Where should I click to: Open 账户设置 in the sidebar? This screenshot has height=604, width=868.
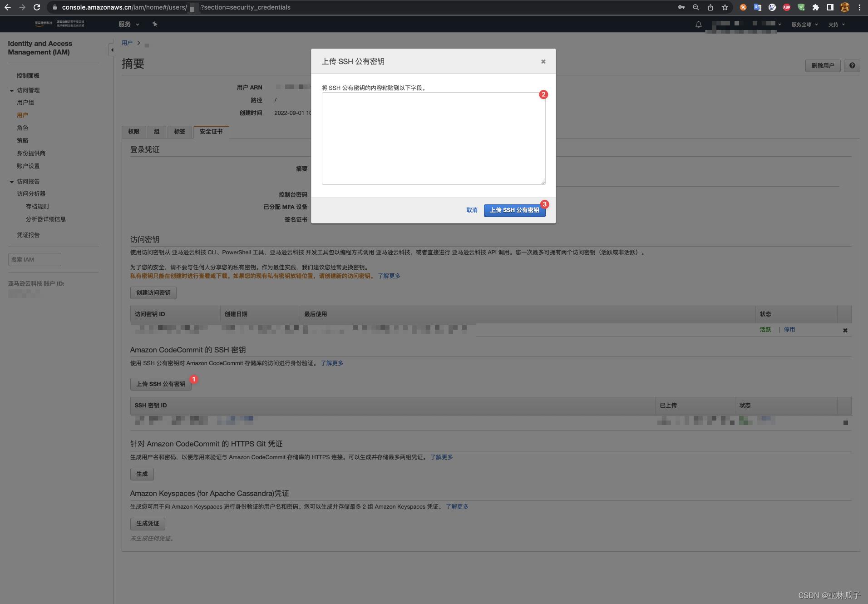click(28, 166)
